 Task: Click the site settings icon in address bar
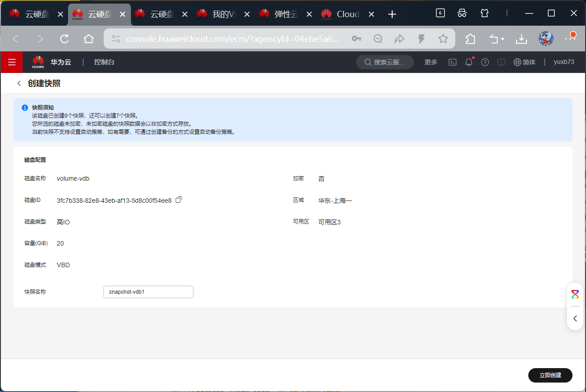pyautogui.click(x=116, y=39)
